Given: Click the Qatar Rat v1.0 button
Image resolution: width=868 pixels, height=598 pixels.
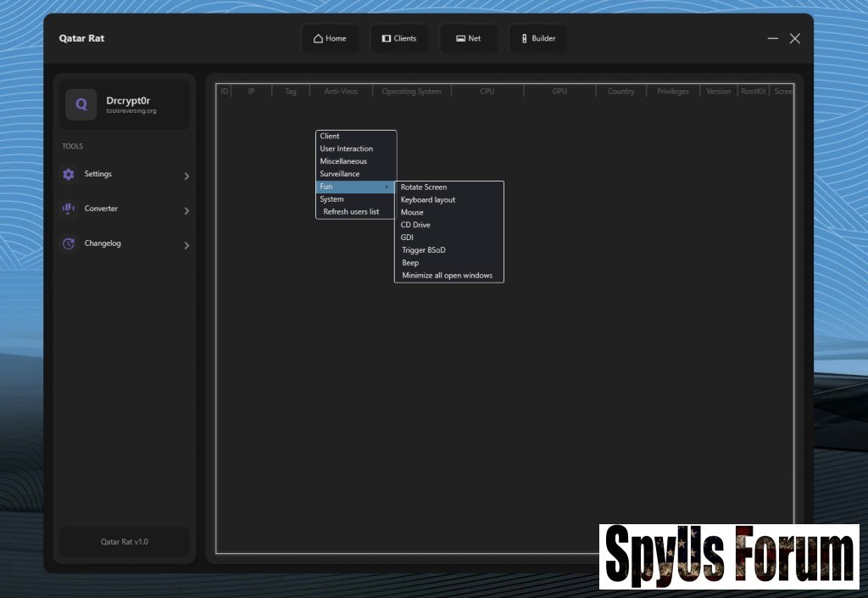Looking at the screenshot, I should (125, 541).
